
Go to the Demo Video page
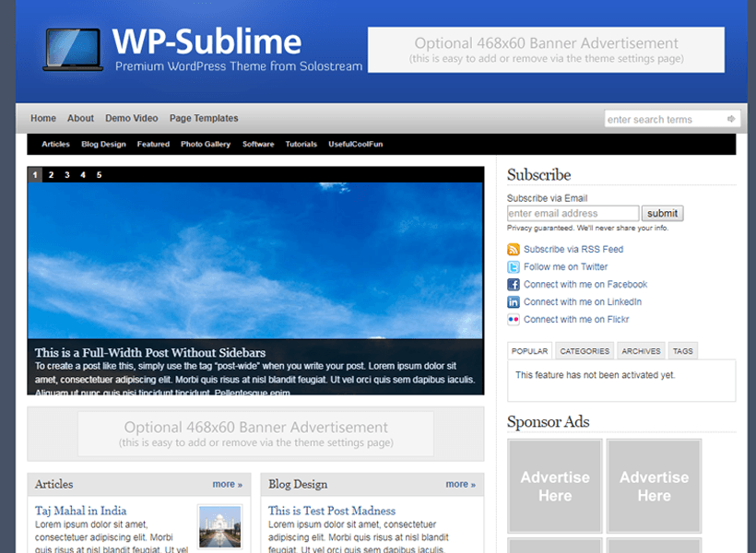click(x=132, y=118)
